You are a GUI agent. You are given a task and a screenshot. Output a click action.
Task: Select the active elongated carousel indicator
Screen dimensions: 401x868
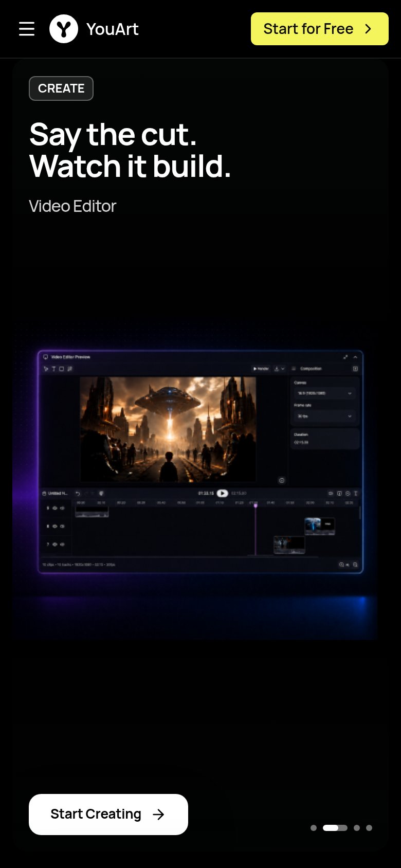point(335,828)
